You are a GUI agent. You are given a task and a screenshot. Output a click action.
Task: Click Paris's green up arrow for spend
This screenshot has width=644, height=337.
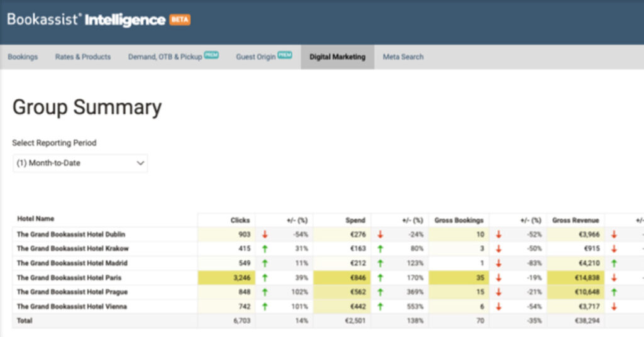point(380,278)
